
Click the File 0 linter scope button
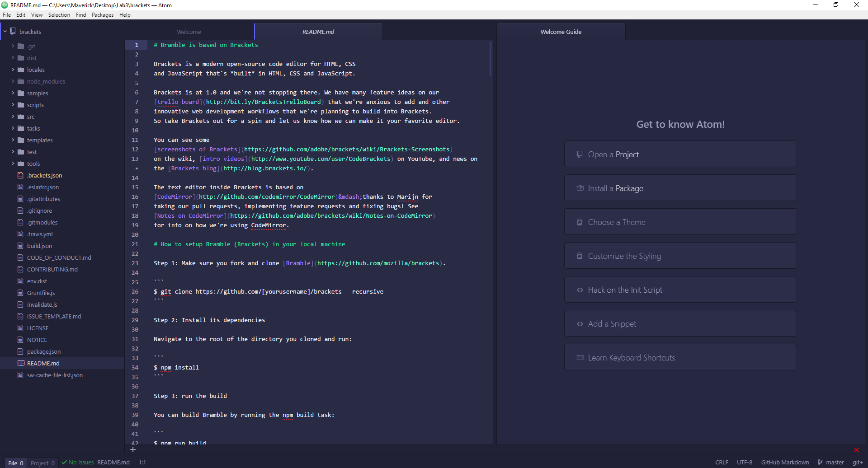tap(15, 463)
